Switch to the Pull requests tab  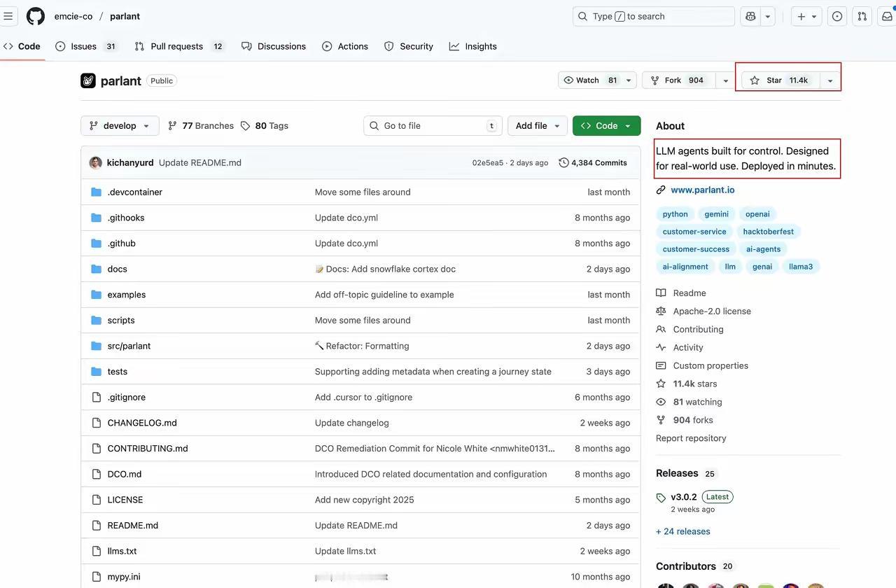point(178,46)
